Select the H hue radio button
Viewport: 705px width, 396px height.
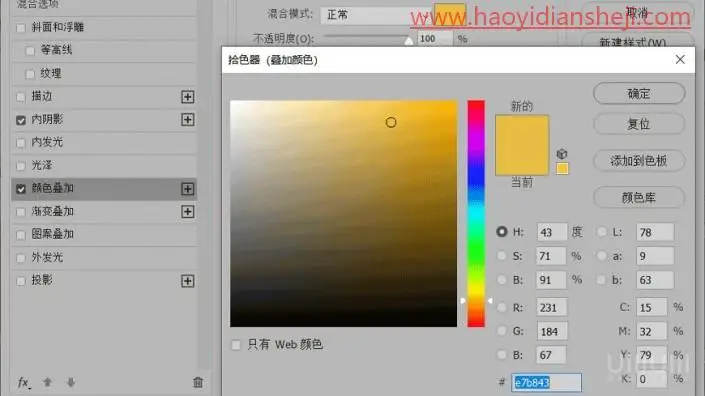coord(502,231)
